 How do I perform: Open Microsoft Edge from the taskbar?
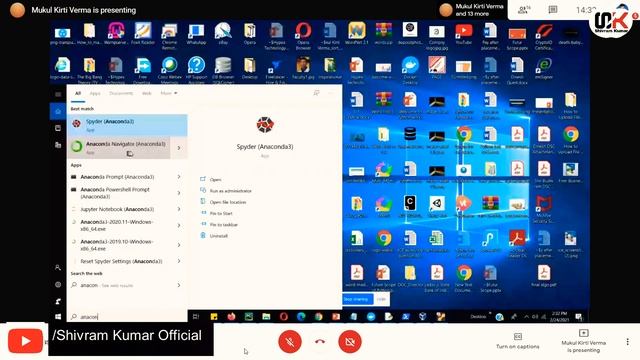301,316
